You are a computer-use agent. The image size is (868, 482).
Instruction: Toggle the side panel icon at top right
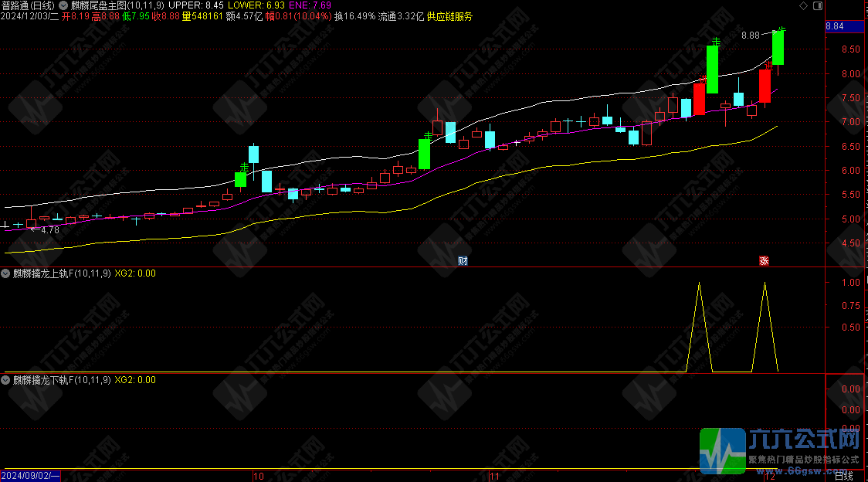pos(817,5)
